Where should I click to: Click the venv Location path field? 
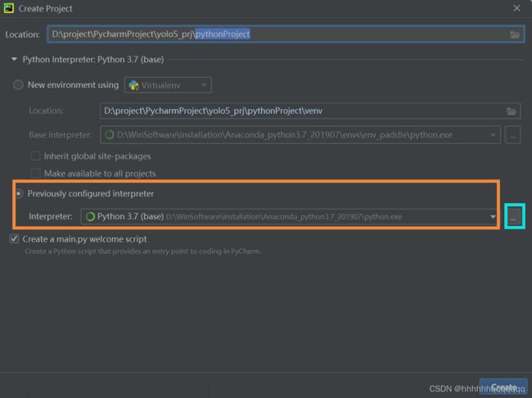(x=310, y=111)
